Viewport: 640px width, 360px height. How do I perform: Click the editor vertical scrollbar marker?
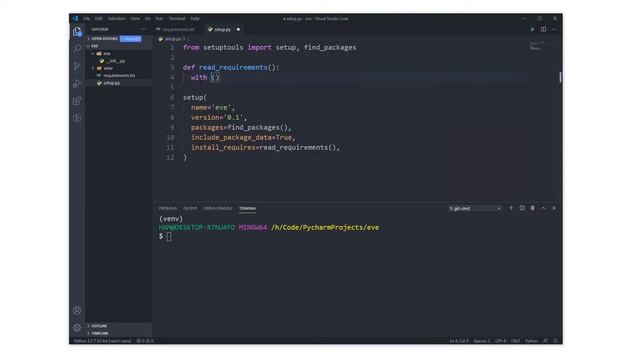click(560, 77)
